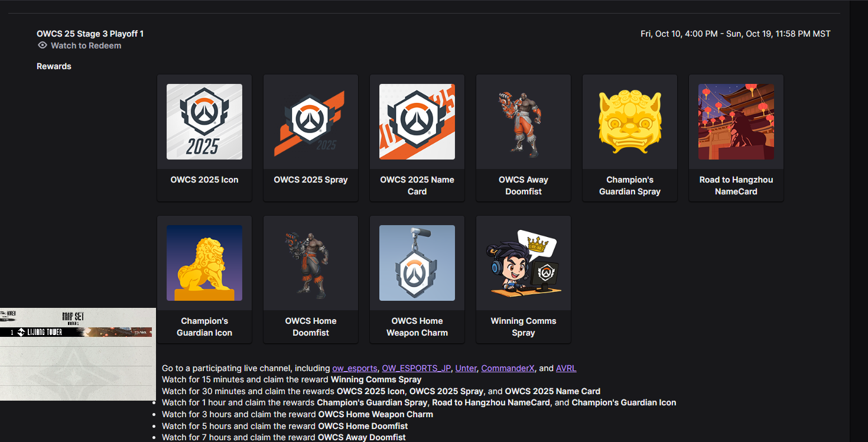Go to the CommanderX channel link

508,368
